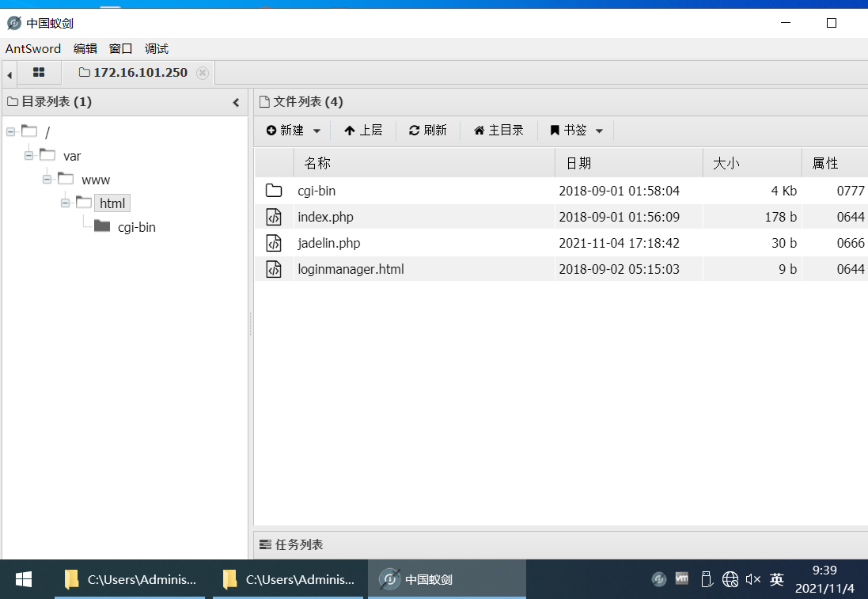Viewport: 868px width, 599px height.
Task: Open the taskbar clock 9:39
Action: click(824, 579)
